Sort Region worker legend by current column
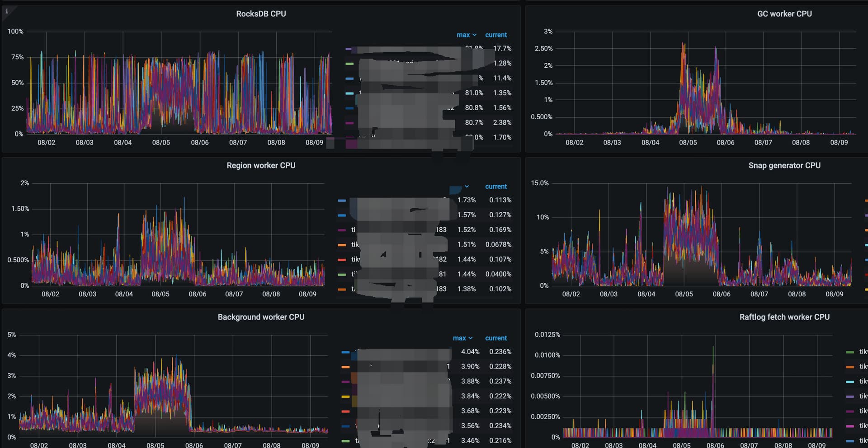The image size is (868, 448). [496, 187]
